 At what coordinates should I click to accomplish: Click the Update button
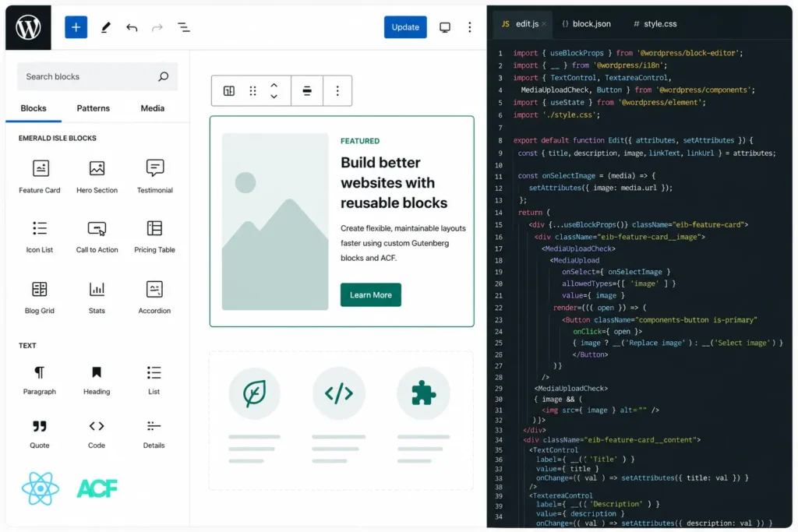click(x=405, y=27)
